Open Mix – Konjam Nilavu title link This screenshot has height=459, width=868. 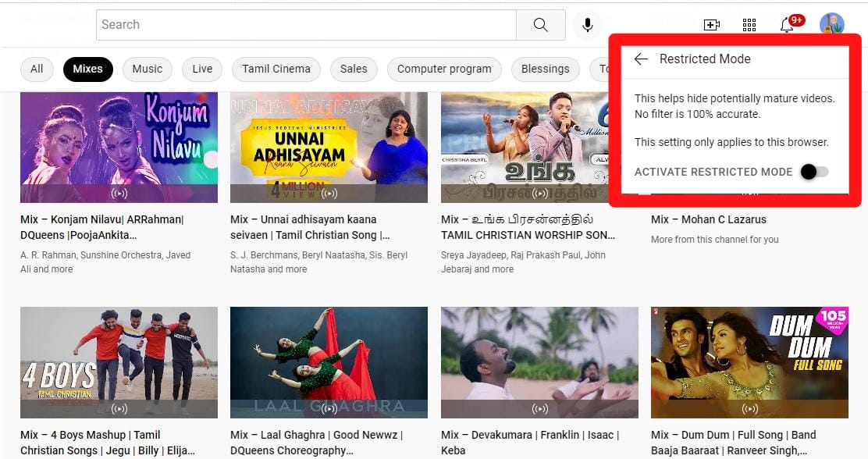tap(101, 227)
